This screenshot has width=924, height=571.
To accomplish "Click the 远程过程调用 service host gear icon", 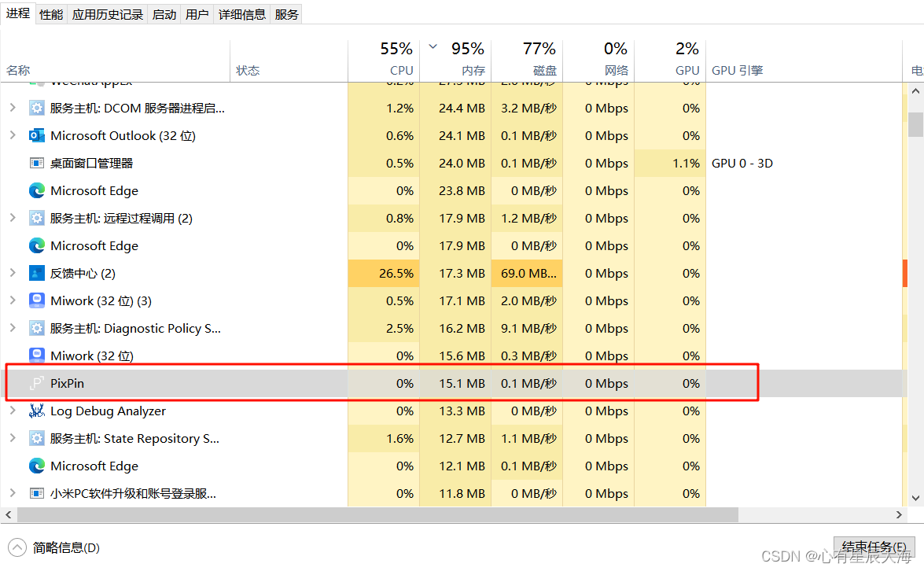I will pos(36,218).
